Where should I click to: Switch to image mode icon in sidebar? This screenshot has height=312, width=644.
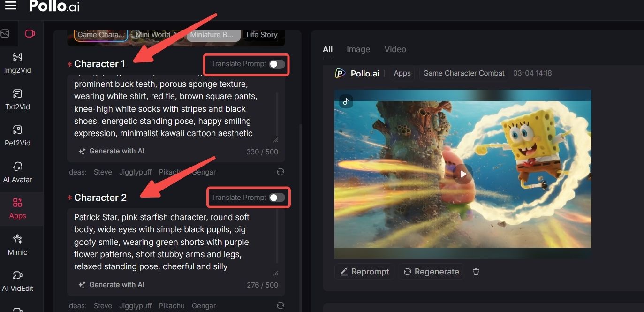(5, 34)
